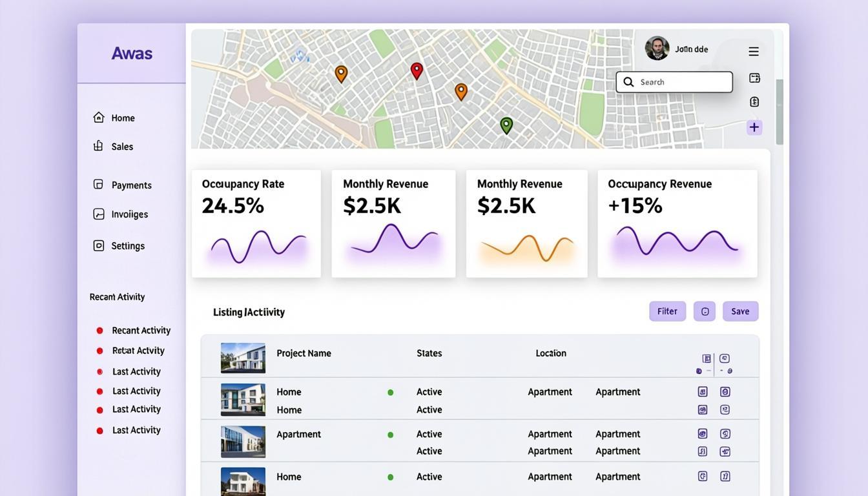Click left action icon on Apartment project row
Screen dimensions: 868x496
703,434
